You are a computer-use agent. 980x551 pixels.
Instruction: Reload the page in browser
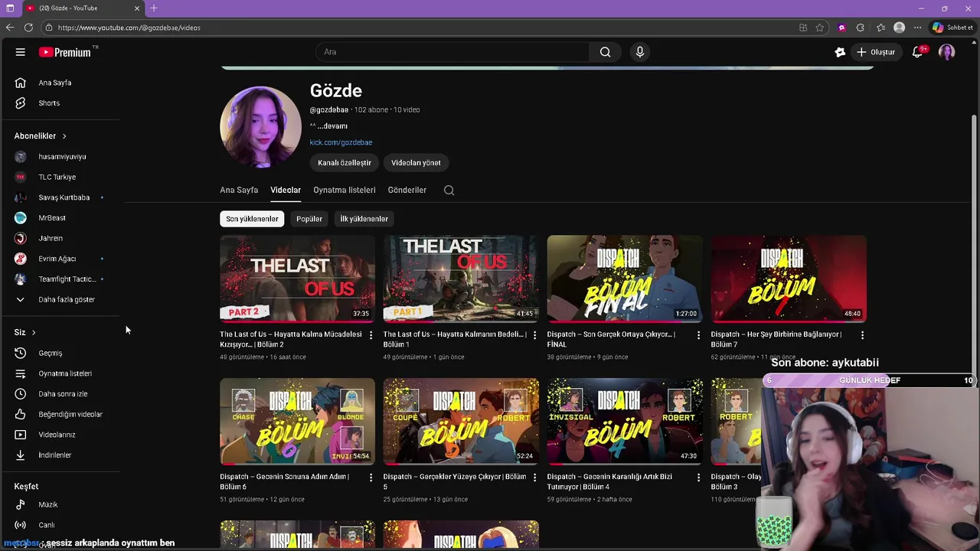tap(28, 28)
